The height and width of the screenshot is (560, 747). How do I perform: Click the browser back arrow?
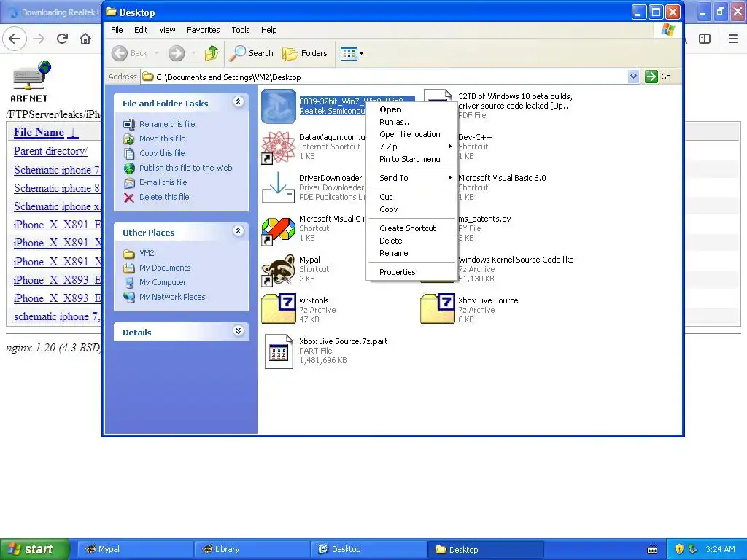[15, 39]
